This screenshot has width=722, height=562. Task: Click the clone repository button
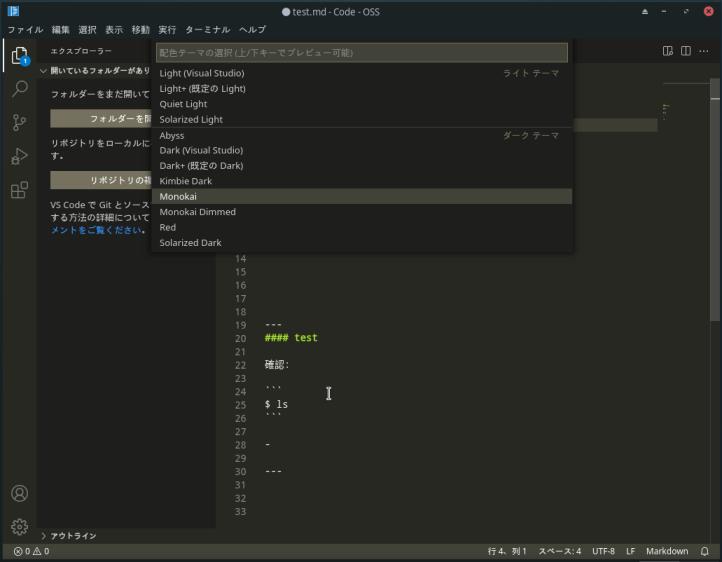[x=101, y=180]
